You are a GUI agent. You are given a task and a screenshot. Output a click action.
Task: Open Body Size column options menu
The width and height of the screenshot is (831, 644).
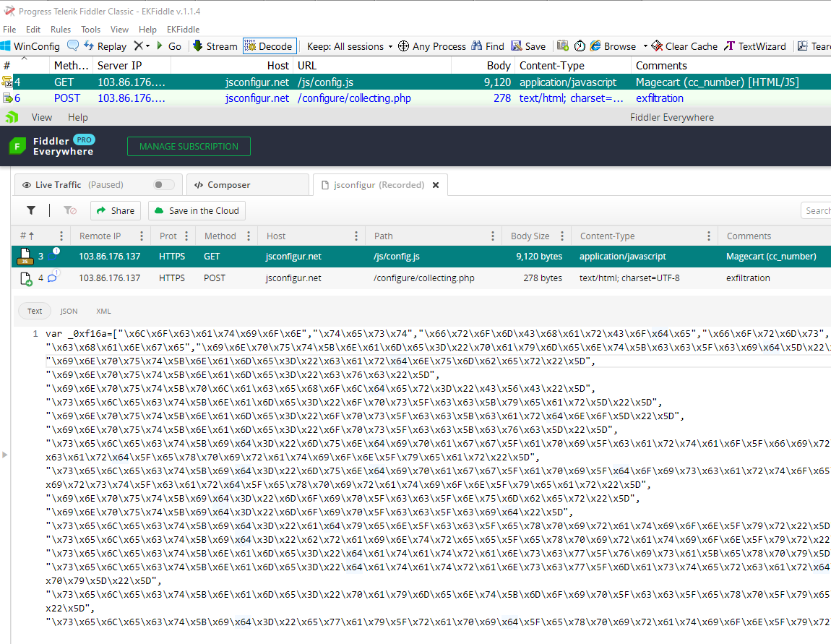pos(561,236)
